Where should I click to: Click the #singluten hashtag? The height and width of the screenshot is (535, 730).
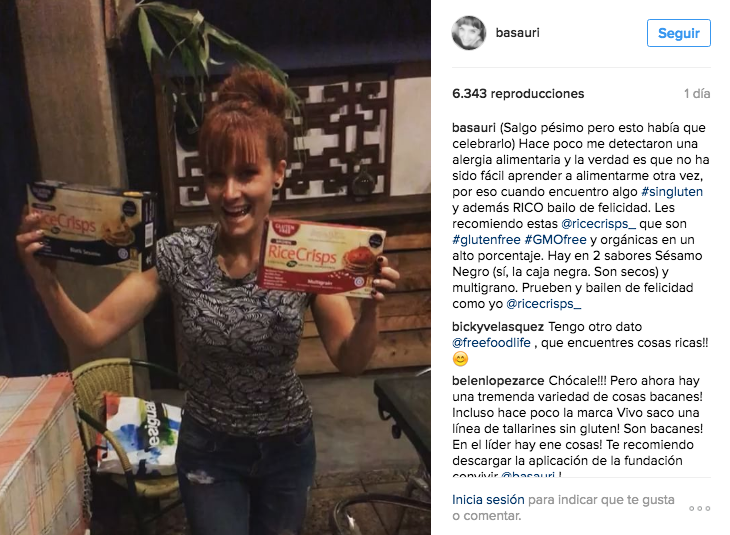(x=672, y=192)
